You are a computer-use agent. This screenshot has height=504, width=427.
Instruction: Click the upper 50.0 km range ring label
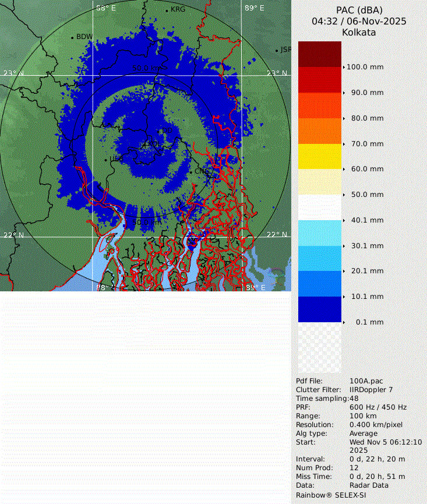[149, 68]
